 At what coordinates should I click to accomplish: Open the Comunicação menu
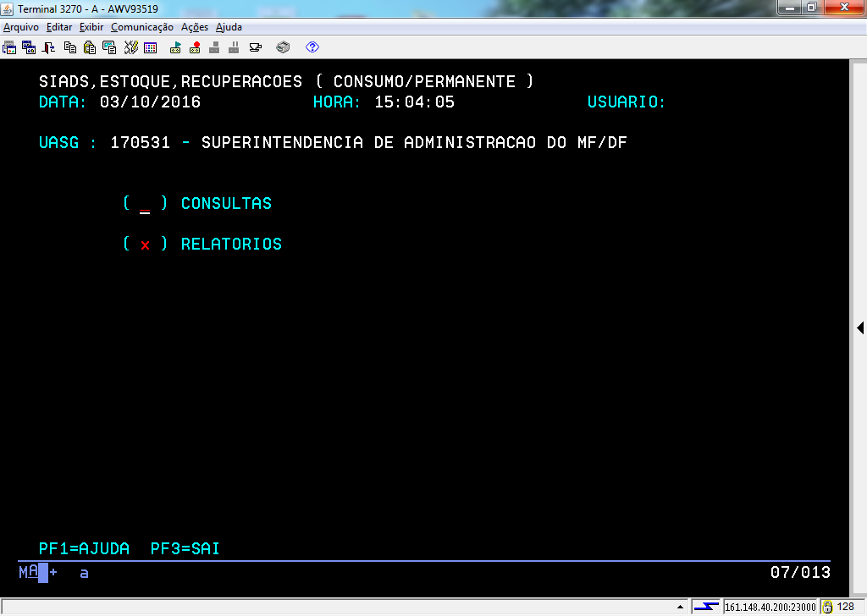click(142, 27)
